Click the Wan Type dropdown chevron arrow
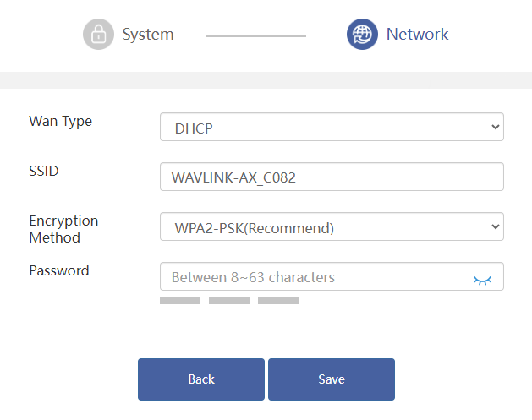This screenshot has height=420, width=532. [x=496, y=127]
